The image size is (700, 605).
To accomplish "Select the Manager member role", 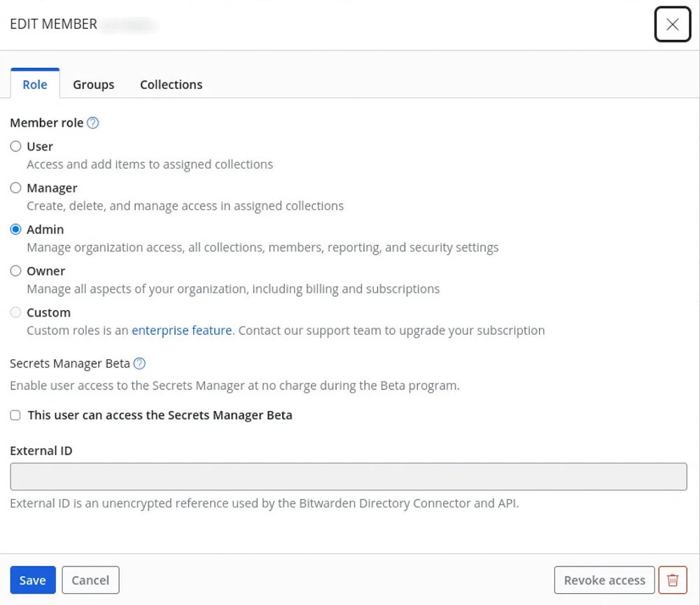I will point(15,188).
